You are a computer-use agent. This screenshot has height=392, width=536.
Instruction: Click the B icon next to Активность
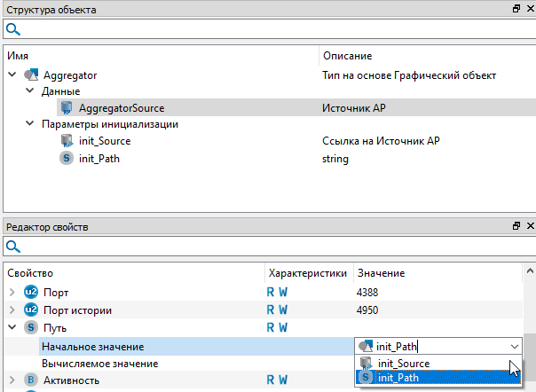click(x=32, y=380)
